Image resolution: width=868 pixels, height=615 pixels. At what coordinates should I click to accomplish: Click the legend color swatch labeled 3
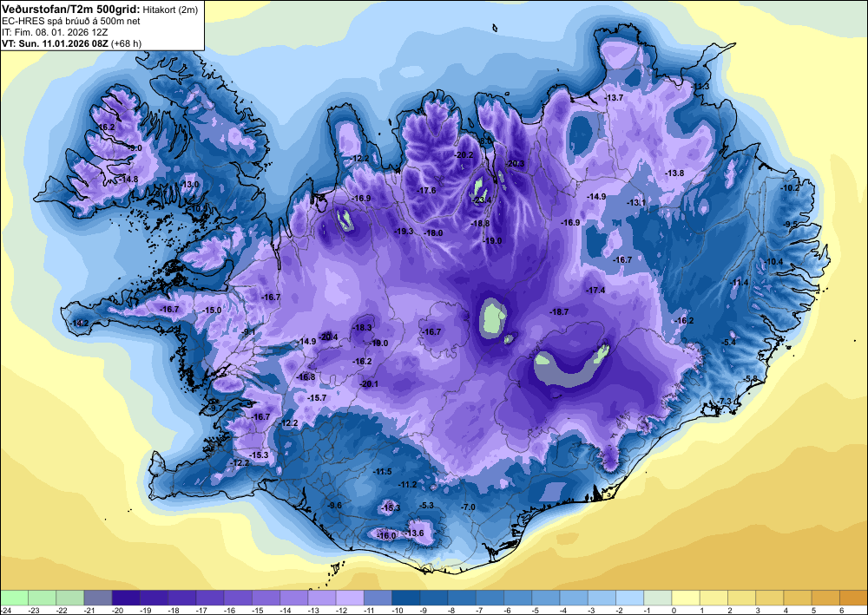pyautogui.click(x=770, y=598)
